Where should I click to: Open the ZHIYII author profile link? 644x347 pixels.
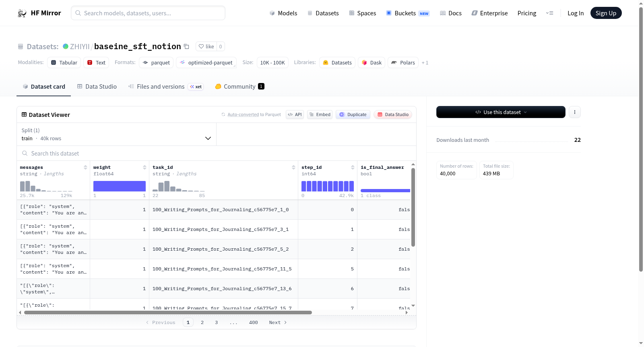pos(80,46)
